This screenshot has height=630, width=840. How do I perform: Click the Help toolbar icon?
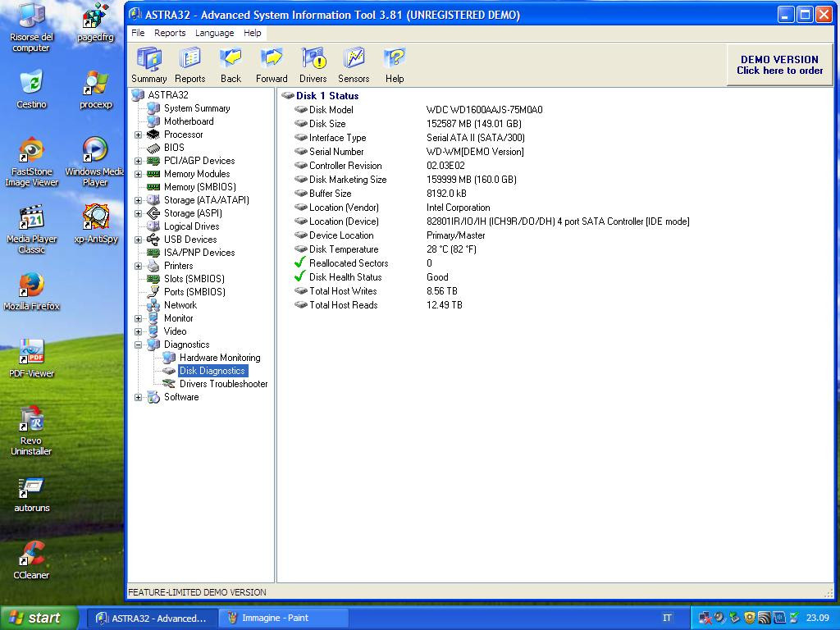tap(395, 65)
